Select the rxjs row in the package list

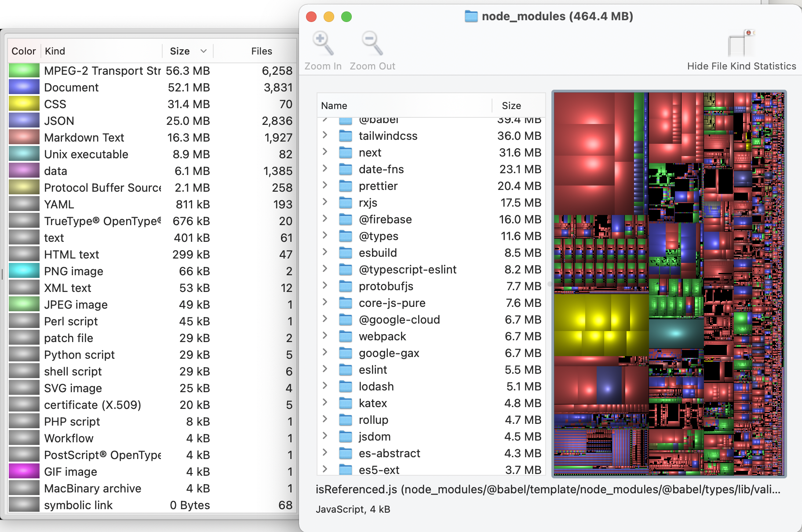[418, 203]
